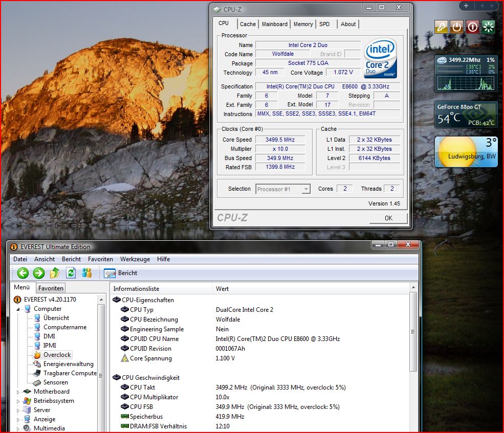
Task: Click the red shutdown icon gadget
Action: (472, 27)
